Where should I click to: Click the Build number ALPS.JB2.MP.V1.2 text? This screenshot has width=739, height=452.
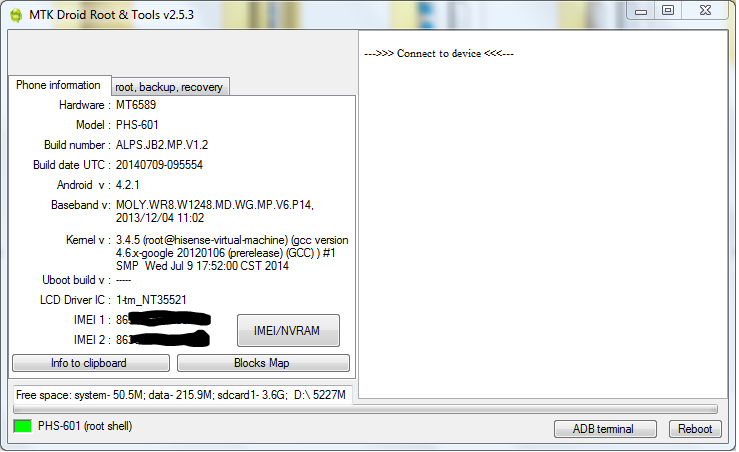click(162, 145)
